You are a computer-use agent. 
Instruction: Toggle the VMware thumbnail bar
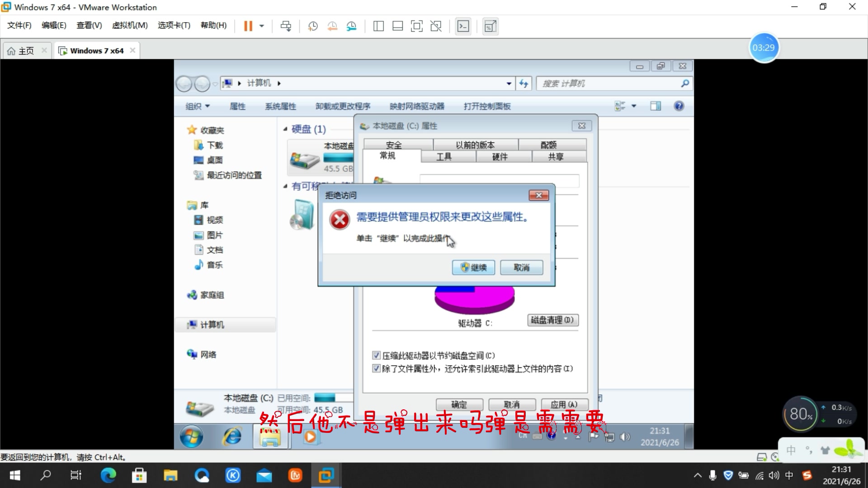(397, 26)
